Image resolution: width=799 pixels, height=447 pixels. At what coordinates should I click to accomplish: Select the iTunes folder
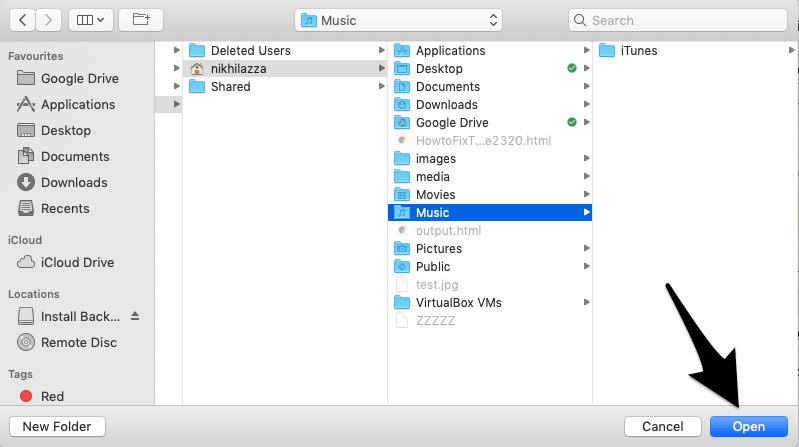(x=695, y=50)
